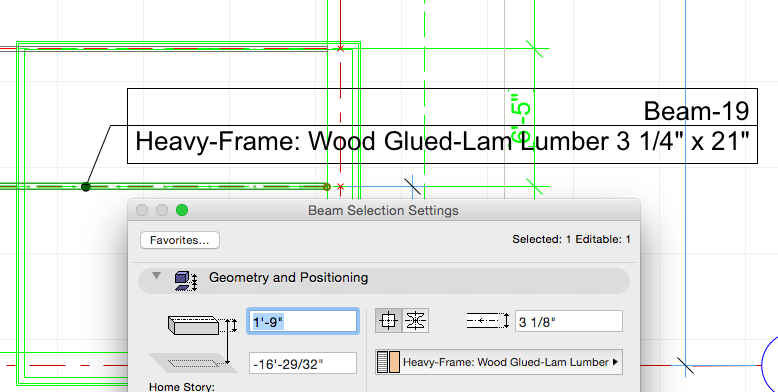Viewport: 778px width, 392px height.
Task: Click the beam elevation plane icon
Action: point(193,363)
